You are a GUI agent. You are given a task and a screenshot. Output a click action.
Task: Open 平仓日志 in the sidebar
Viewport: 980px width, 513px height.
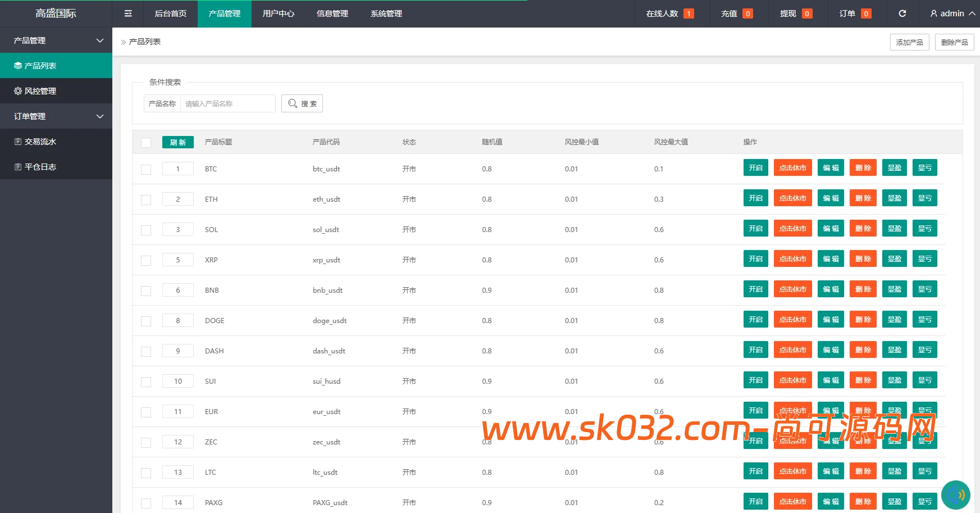pyautogui.click(x=35, y=167)
